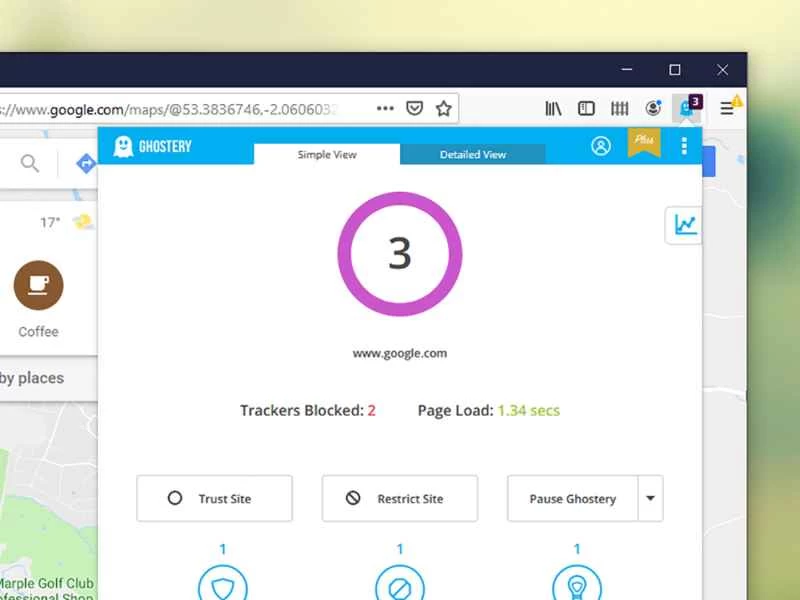Toggle the smart blocking lightbulb feature

click(x=577, y=585)
